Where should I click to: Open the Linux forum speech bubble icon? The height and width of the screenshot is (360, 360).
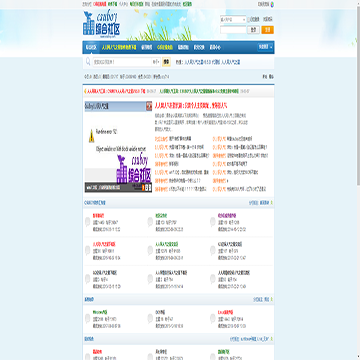pos(212,319)
